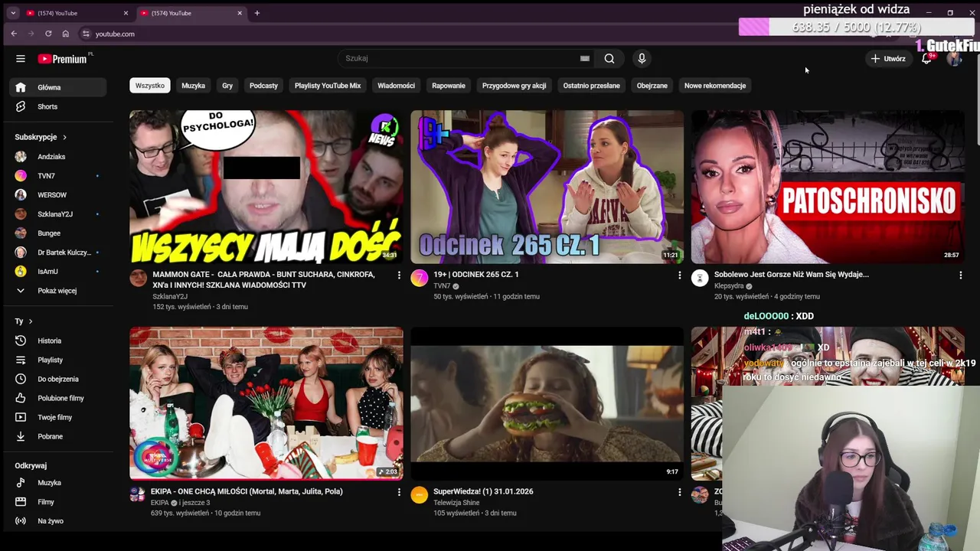Select Nowe rekomendacje chip

pyautogui.click(x=715, y=86)
